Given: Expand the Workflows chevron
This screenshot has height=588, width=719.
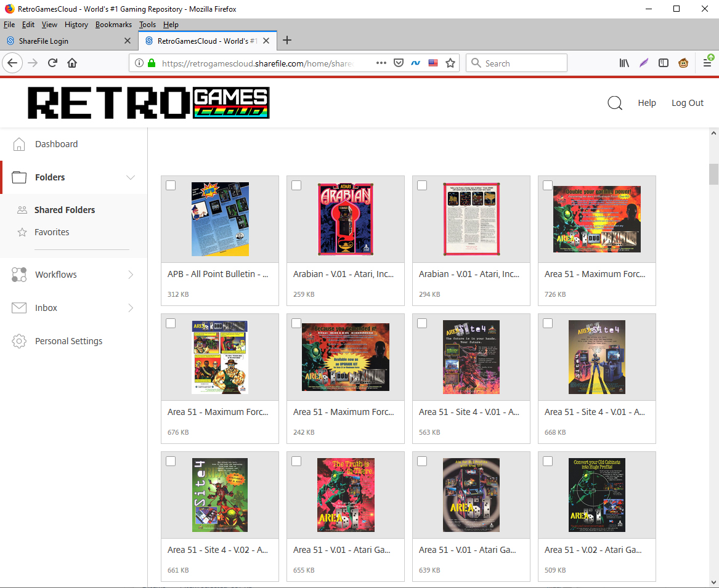Looking at the screenshot, I should pyautogui.click(x=131, y=275).
